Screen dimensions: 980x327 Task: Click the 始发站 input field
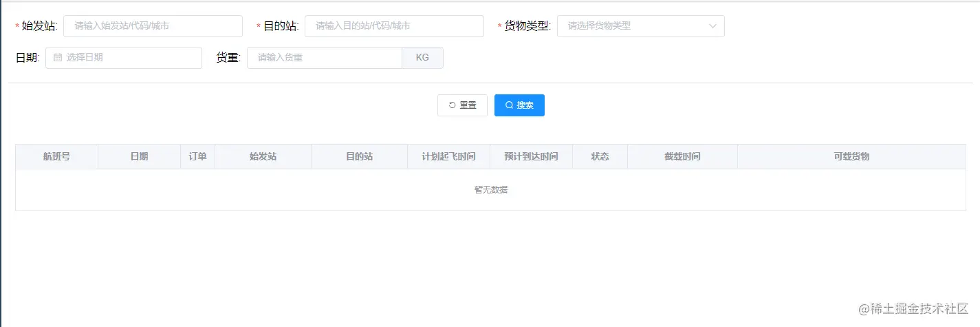click(153, 26)
